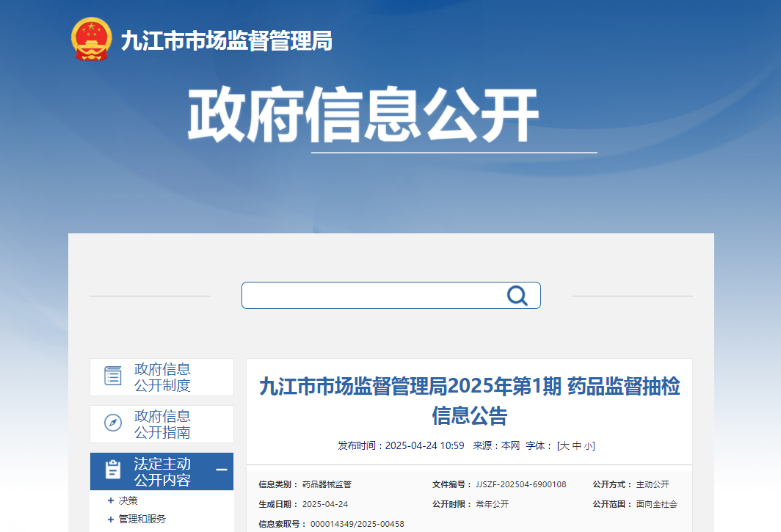This screenshot has height=532, width=781.
Task: Click the document number JJSZF-202504-6900108
Action: (x=521, y=484)
